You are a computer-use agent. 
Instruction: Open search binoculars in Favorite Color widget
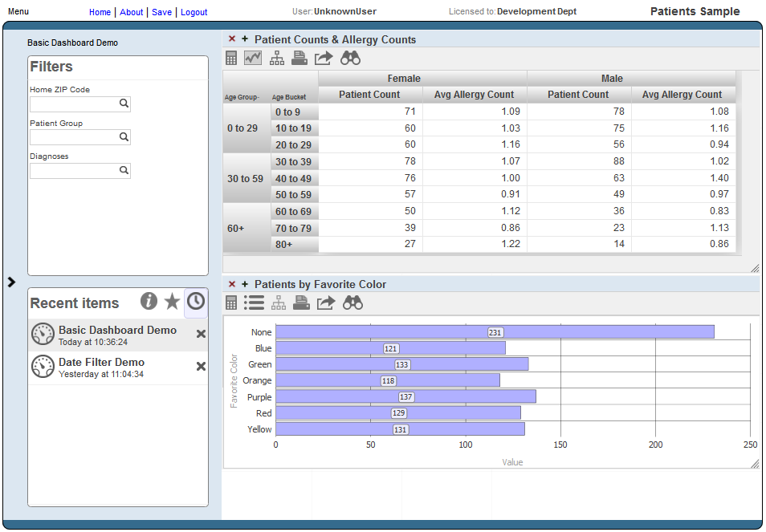(351, 303)
